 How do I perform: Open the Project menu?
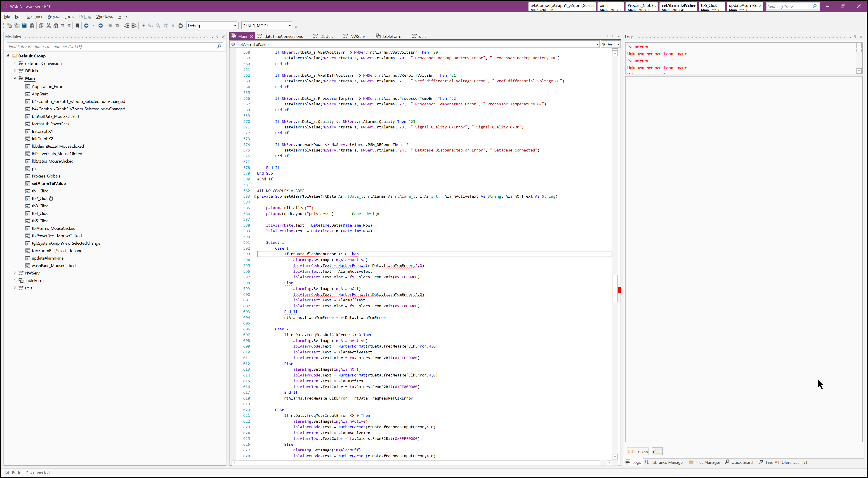pos(54,16)
